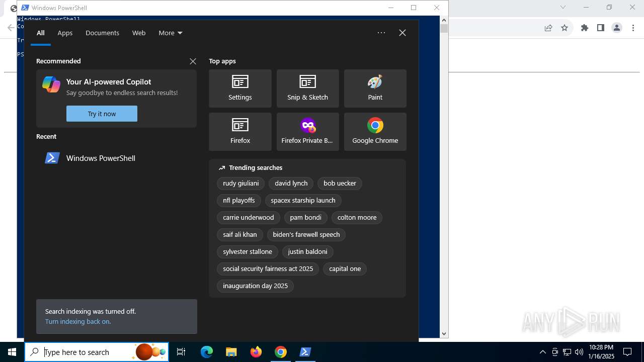Select the justin baldoni chip

click(x=307, y=252)
